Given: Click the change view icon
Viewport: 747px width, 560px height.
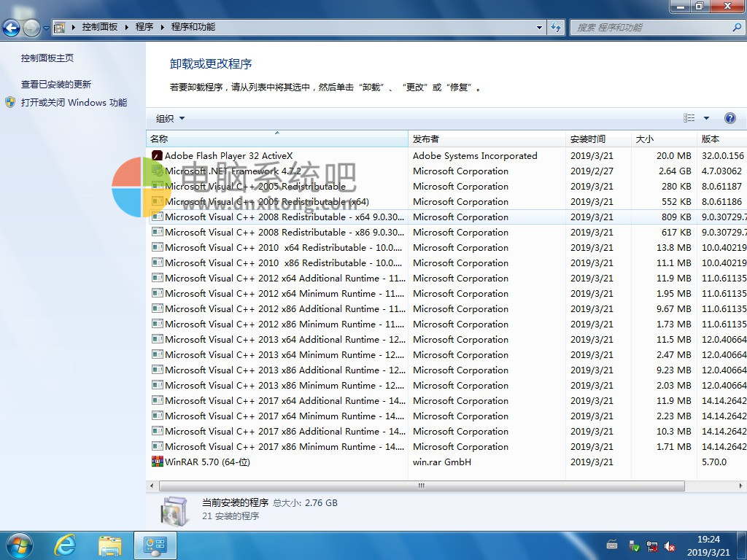Looking at the screenshot, I should 689,118.
